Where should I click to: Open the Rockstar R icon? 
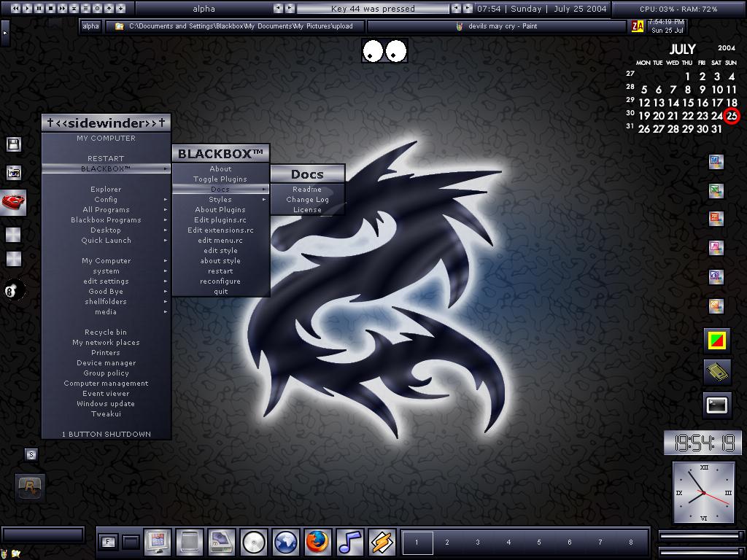click(x=31, y=486)
